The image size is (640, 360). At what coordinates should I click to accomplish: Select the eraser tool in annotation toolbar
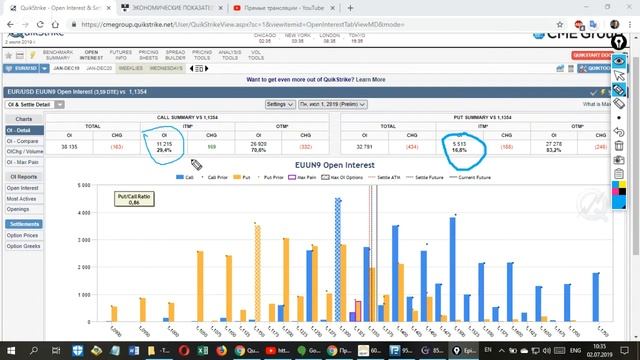(619, 103)
